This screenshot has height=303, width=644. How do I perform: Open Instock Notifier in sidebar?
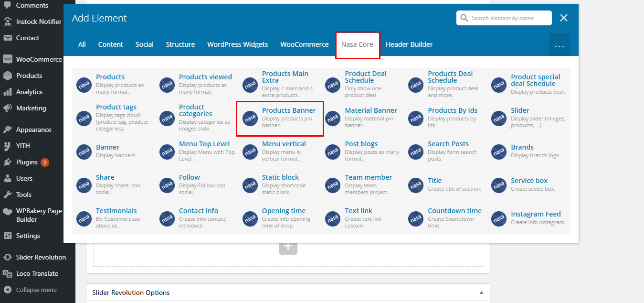point(38,22)
